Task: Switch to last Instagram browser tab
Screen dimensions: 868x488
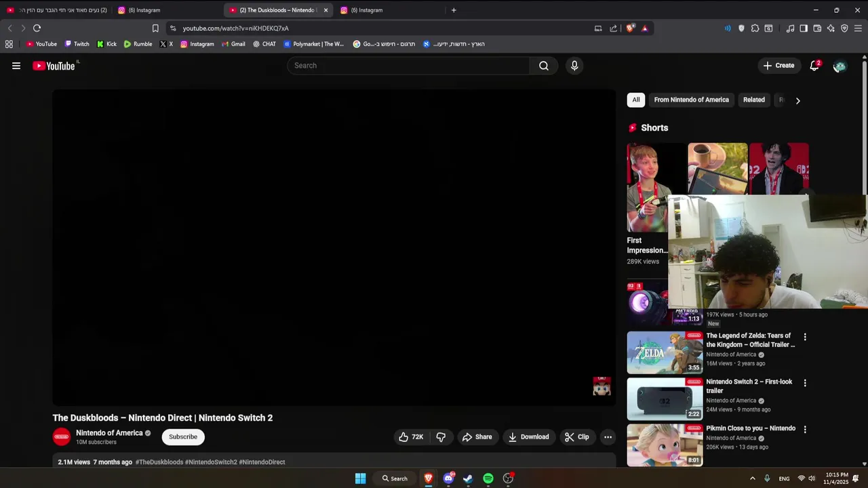Action: [390, 10]
